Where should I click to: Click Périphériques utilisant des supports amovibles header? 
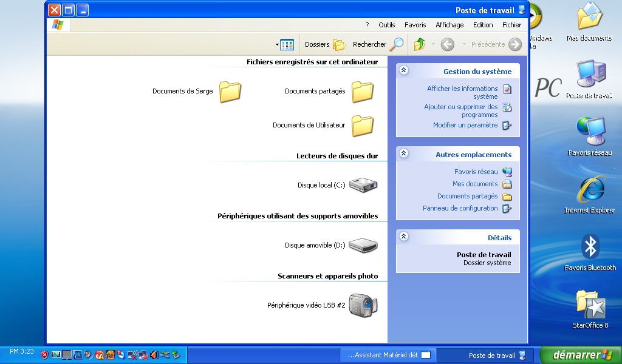(x=298, y=216)
